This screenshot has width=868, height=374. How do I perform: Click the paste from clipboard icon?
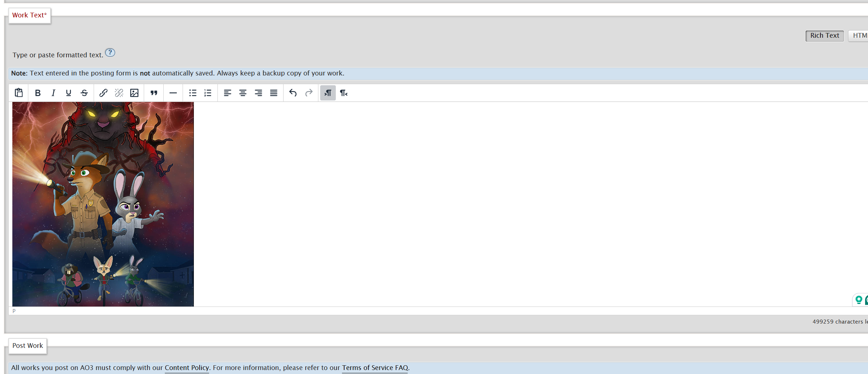(x=19, y=93)
